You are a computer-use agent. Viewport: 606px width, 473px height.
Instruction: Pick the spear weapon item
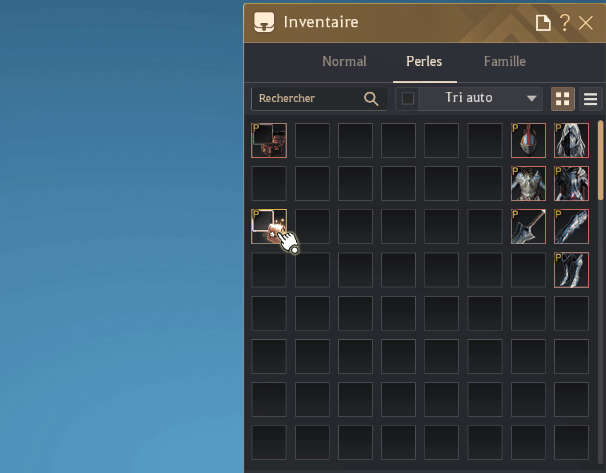click(x=528, y=226)
